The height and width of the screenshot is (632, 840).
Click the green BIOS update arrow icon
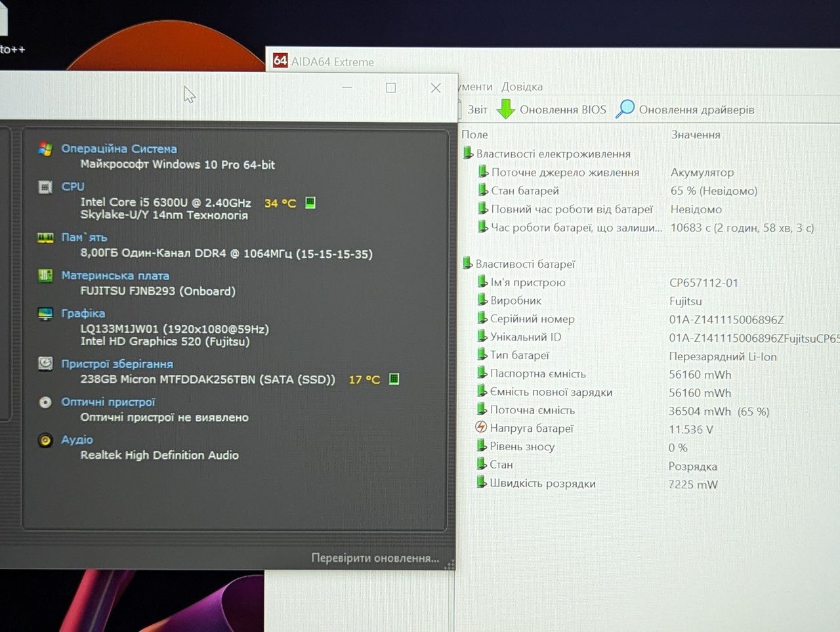coord(505,109)
